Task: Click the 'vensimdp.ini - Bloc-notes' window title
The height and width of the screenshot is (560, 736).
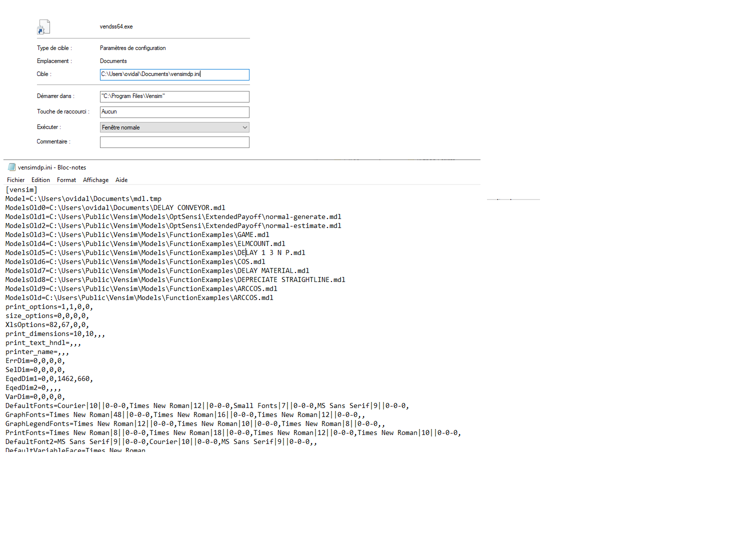Action: pos(52,167)
